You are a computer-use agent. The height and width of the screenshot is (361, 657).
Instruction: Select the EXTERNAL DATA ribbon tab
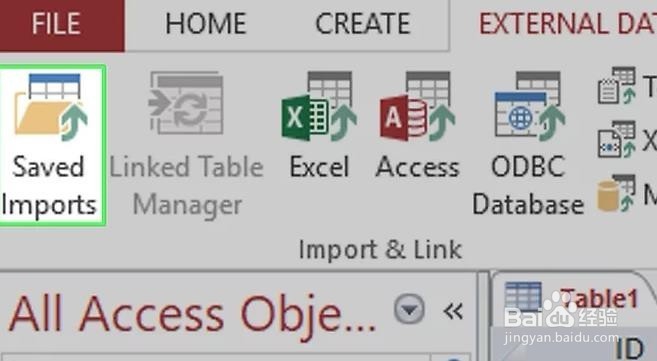click(x=568, y=23)
